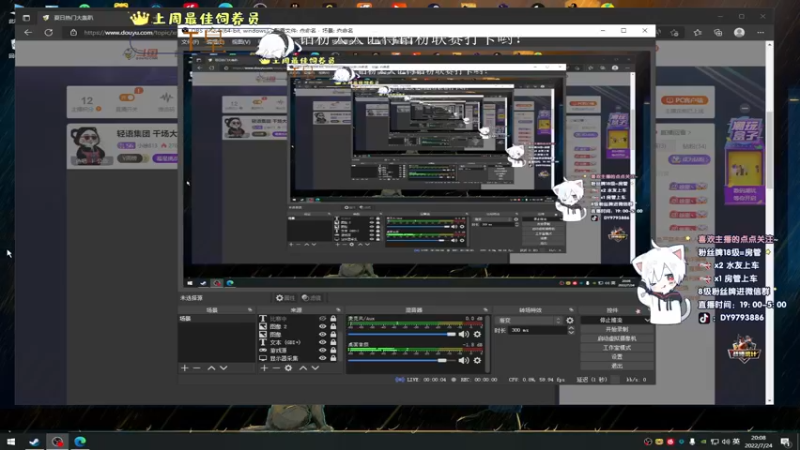The width and height of the screenshot is (800, 450).
Task: Open the transition type dropdown in 转场特效
Action: [528, 320]
